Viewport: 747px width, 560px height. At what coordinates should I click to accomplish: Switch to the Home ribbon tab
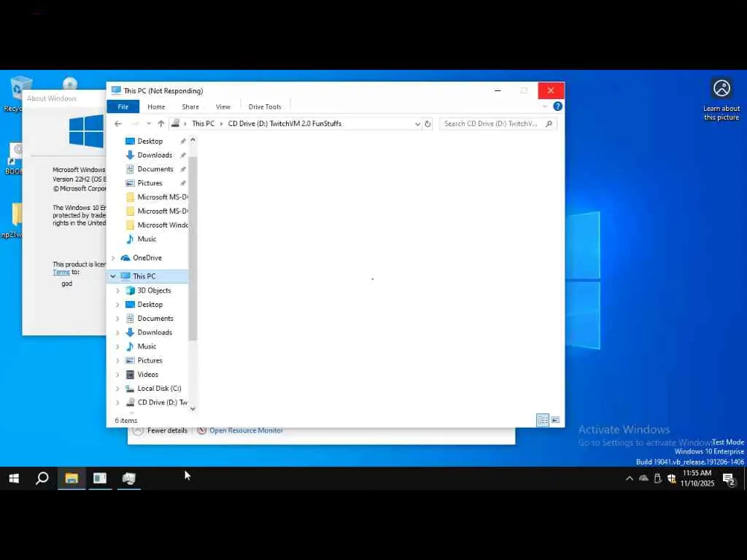pos(156,106)
